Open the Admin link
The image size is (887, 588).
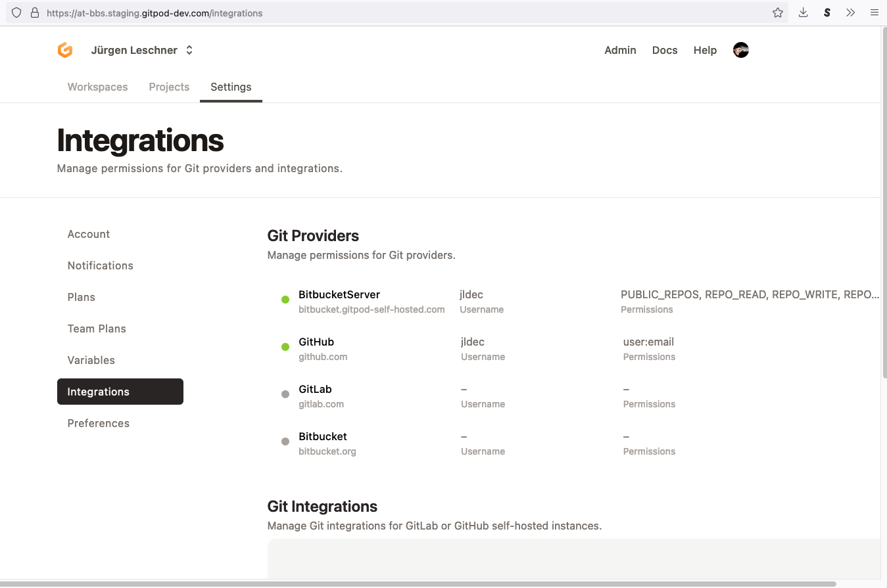point(620,50)
